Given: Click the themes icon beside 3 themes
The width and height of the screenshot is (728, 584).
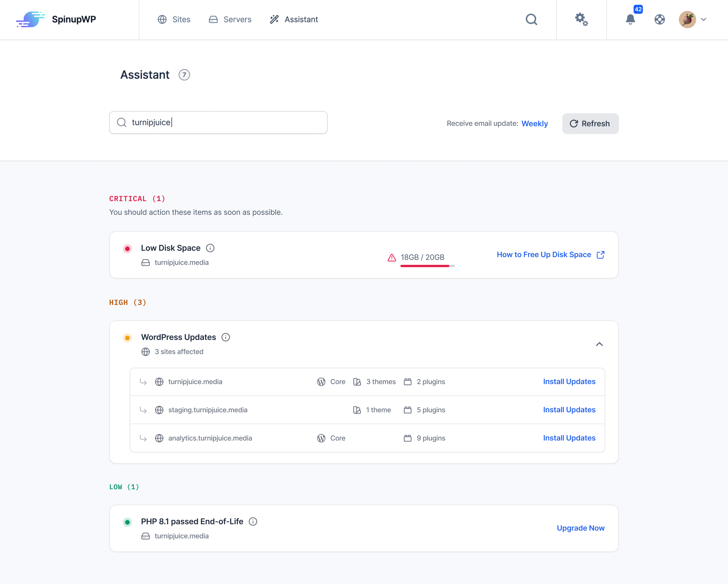Looking at the screenshot, I should (357, 382).
